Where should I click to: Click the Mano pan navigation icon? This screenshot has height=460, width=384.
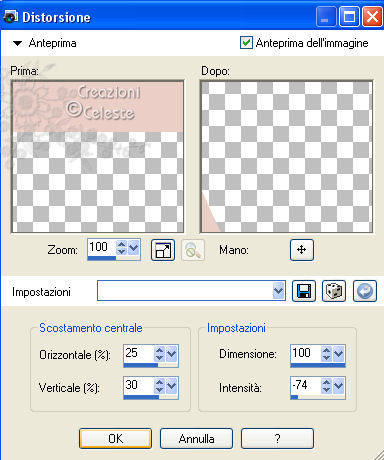coord(302,250)
